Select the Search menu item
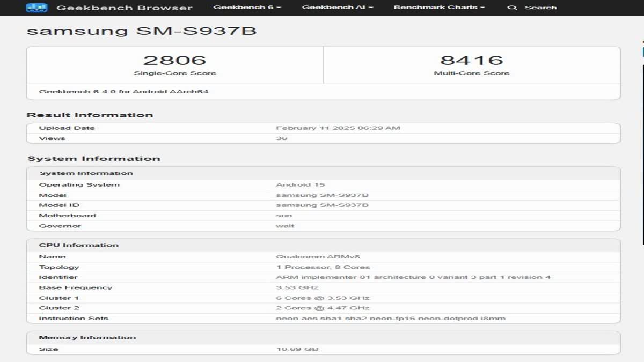The width and height of the screenshot is (644, 362). pos(541,8)
